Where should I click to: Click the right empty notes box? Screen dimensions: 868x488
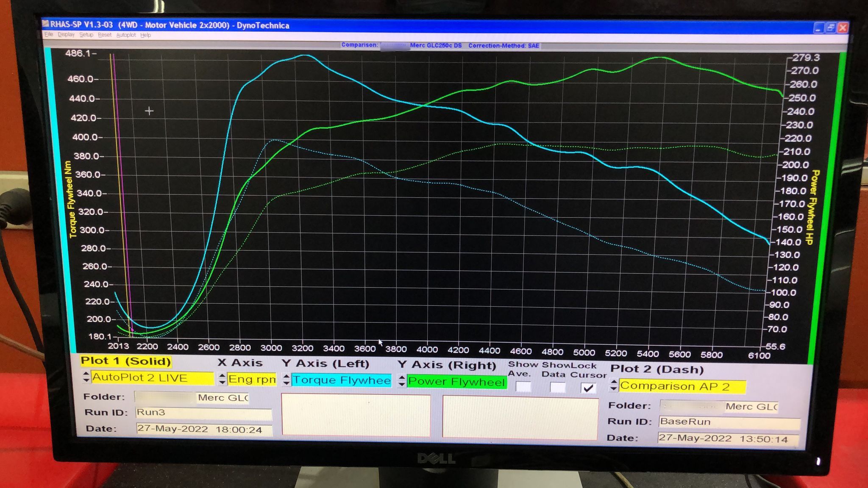pos(520,417)
